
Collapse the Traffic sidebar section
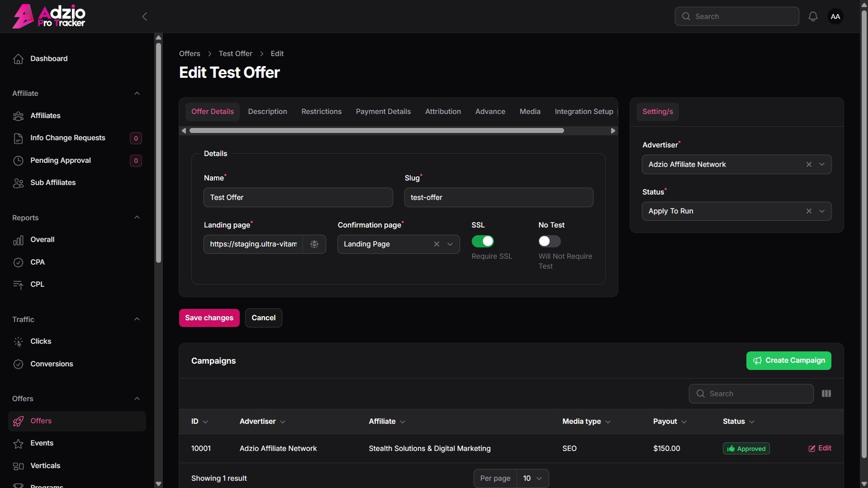[x=137, y=319]
